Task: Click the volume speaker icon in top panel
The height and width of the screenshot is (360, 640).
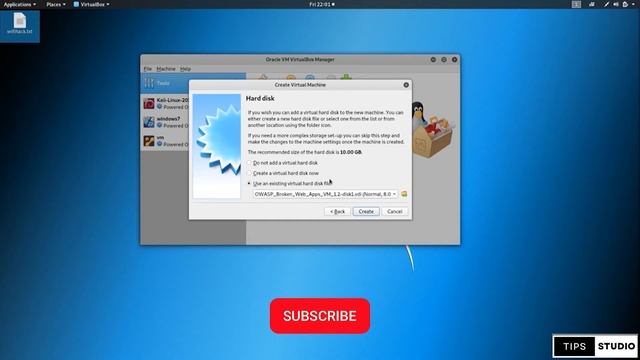Action: (x=616, y=4)
